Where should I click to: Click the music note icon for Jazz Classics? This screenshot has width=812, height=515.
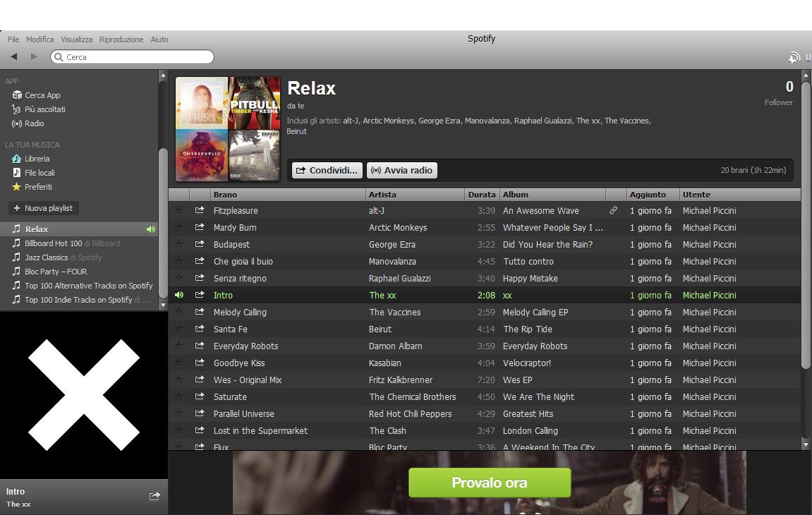pyautogui.click(x=16, y=257)
